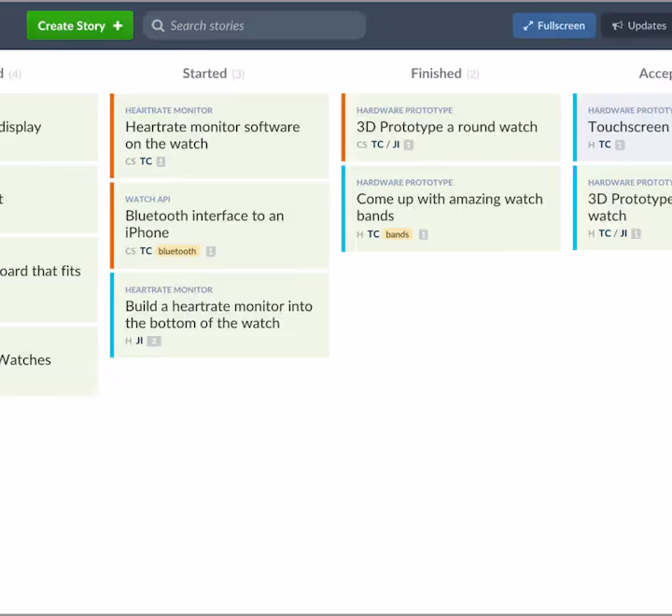Viewport: 672px width, 616px height.
Task: Click HARDWARE PROTOTYPE epic on watch bands story
Action: [404, 183]
